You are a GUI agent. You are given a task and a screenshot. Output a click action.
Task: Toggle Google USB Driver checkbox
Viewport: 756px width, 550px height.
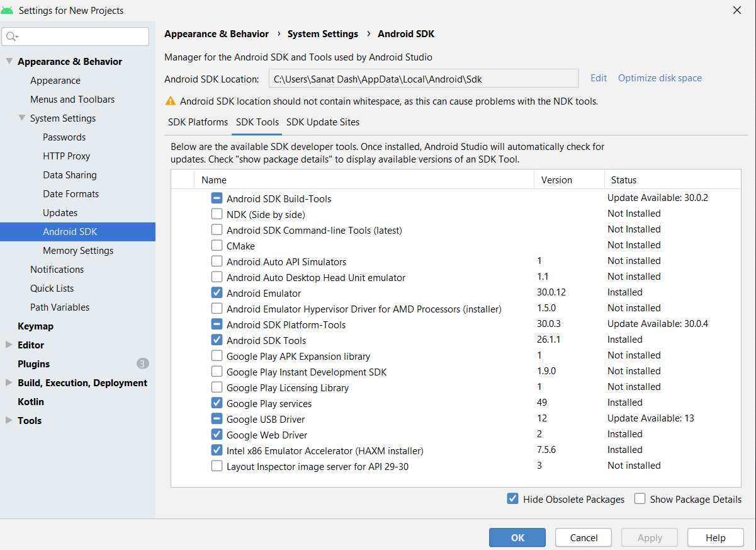(217, 419)
